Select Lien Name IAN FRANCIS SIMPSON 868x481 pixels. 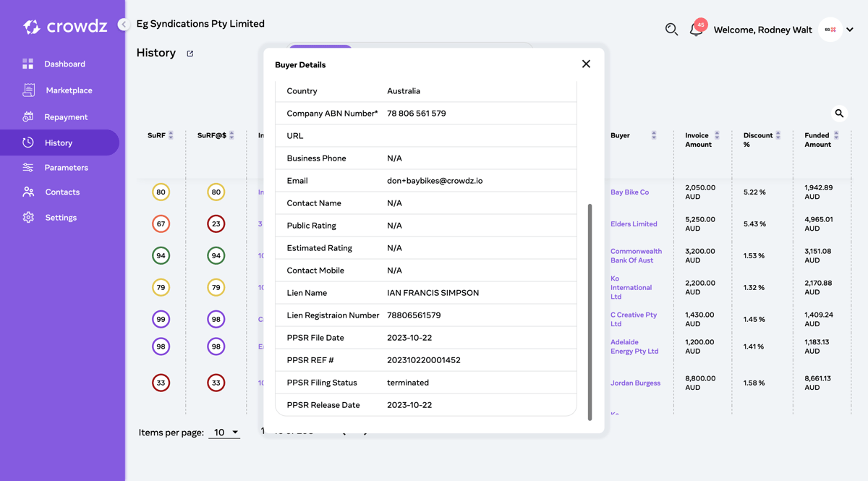[x=433, y=293]
